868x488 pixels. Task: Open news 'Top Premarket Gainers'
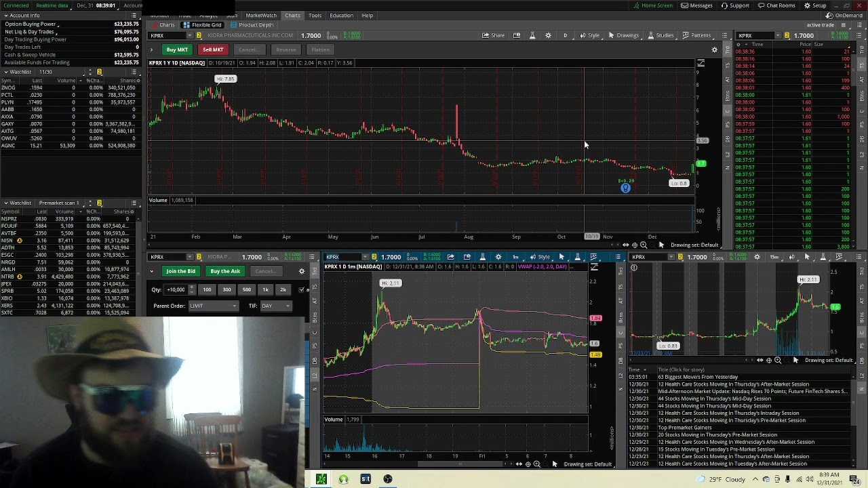click(x=684, y=428)
